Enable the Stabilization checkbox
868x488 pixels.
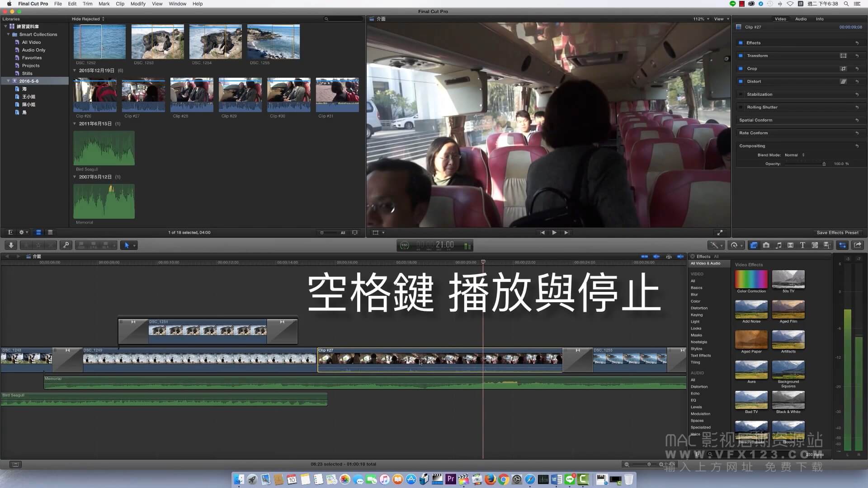[741, 94]
